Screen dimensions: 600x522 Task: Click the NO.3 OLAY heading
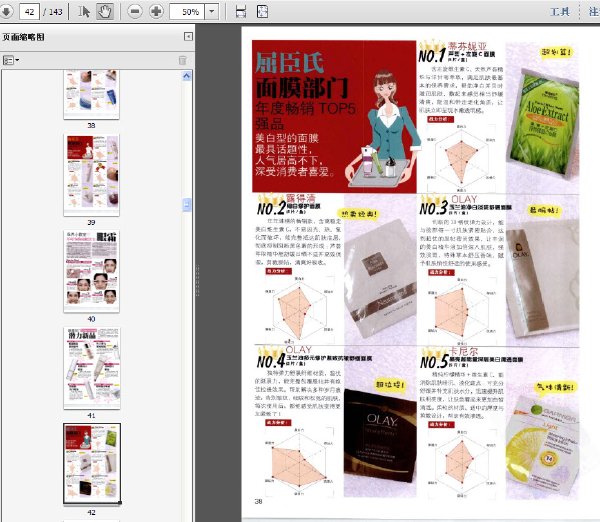coord(465,204)
